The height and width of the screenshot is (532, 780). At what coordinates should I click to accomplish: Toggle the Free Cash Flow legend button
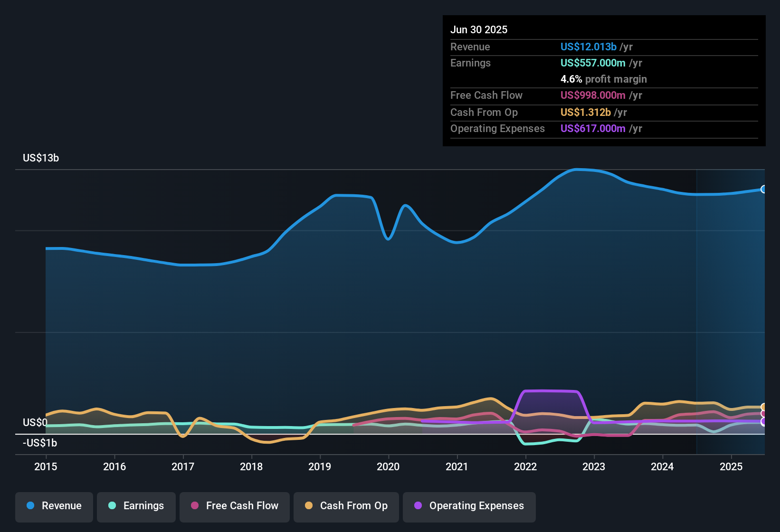[x=235, y=506]
